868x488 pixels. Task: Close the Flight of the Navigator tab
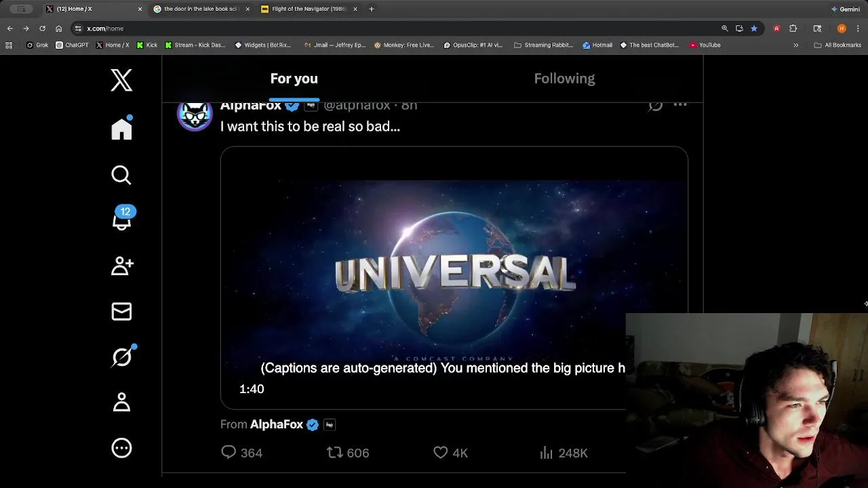(354, 9)
